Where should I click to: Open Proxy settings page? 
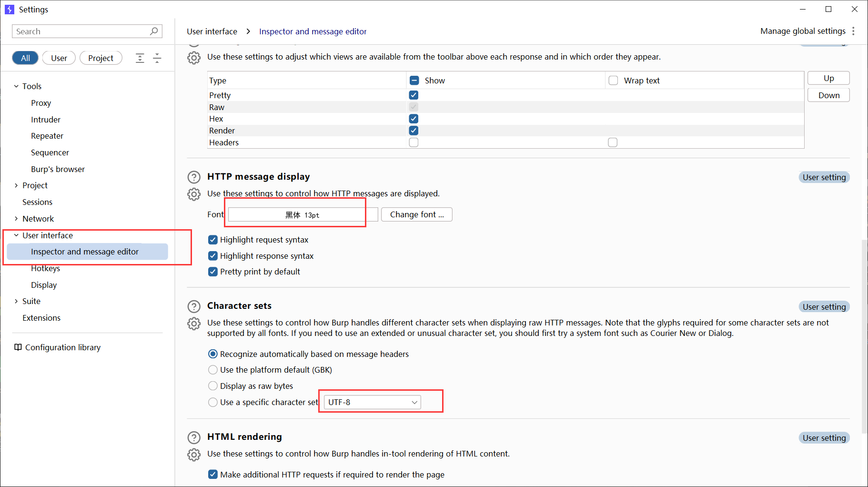coord(41,103)
